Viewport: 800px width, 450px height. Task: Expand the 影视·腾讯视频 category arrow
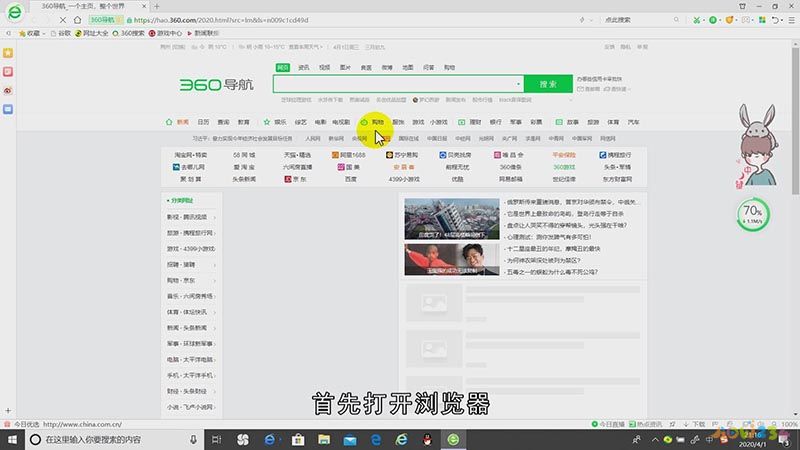point(215,217)
